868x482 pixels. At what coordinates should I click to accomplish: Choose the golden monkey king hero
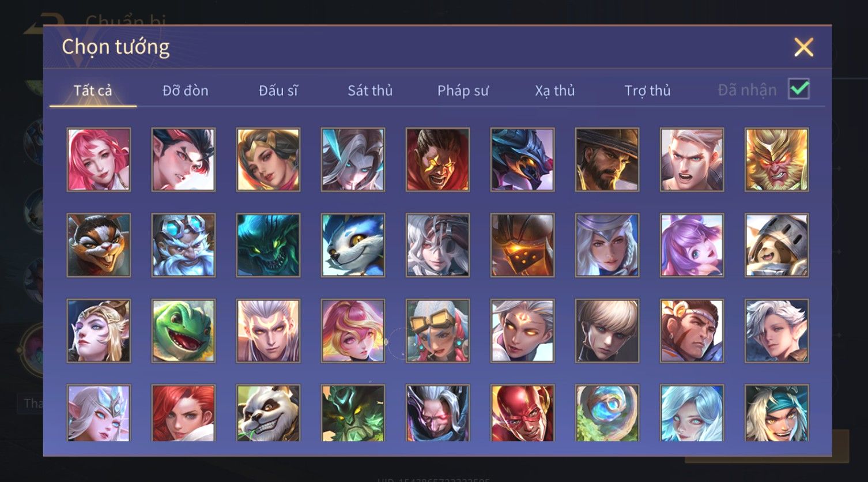click(x=776, y=160)
